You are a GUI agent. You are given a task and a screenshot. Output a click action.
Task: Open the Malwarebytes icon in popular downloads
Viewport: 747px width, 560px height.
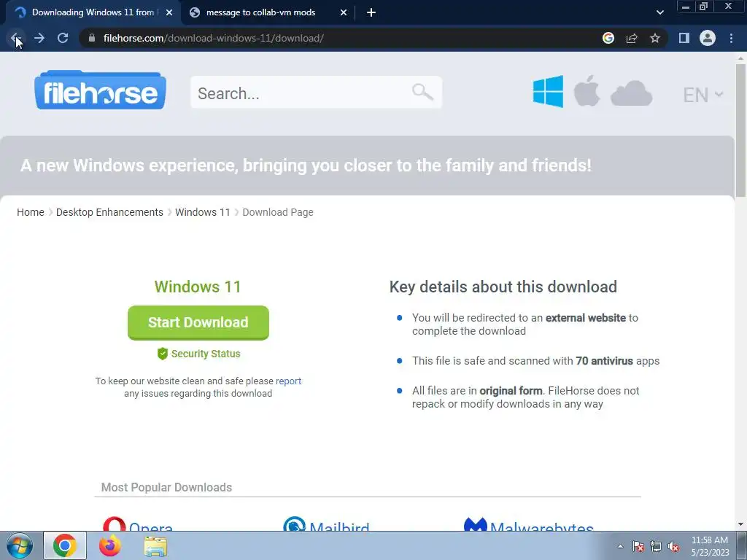476,524
